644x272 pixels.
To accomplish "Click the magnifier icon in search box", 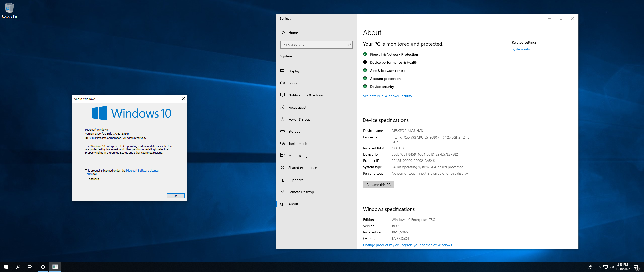I will pos(349,45).
